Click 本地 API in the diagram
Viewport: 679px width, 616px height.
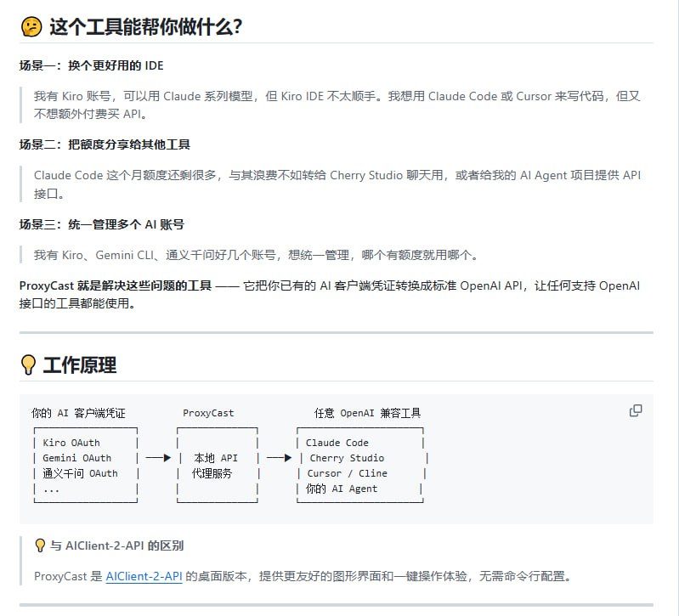[x=216, y=458]
